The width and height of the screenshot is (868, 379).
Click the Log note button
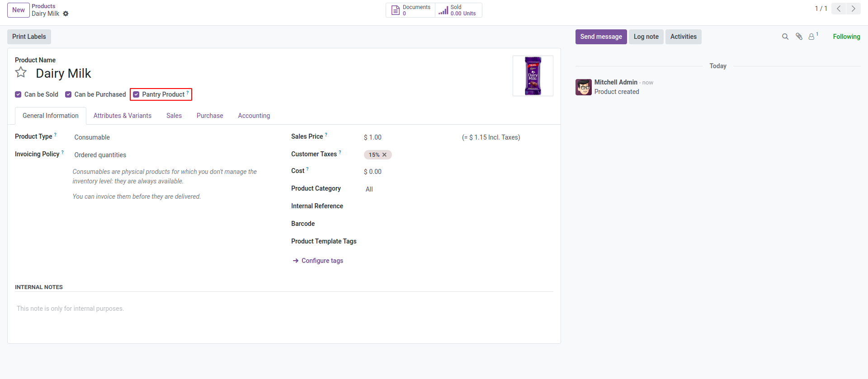click(x=646, y=37)
